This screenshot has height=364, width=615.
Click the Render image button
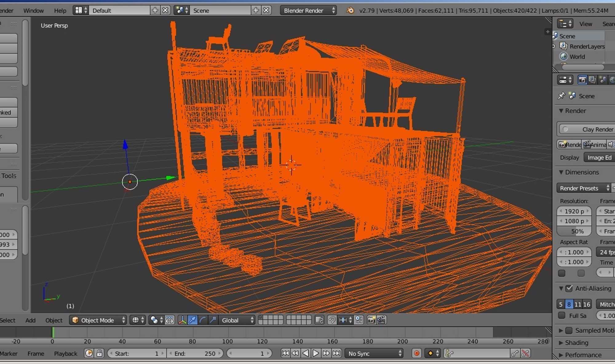(x=569, y=144)
